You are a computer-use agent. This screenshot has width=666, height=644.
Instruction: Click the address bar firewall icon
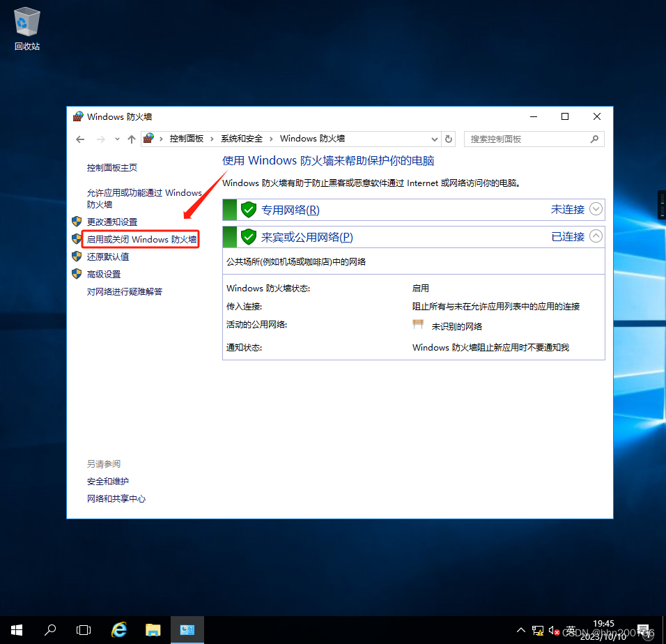tap(148, 139)
